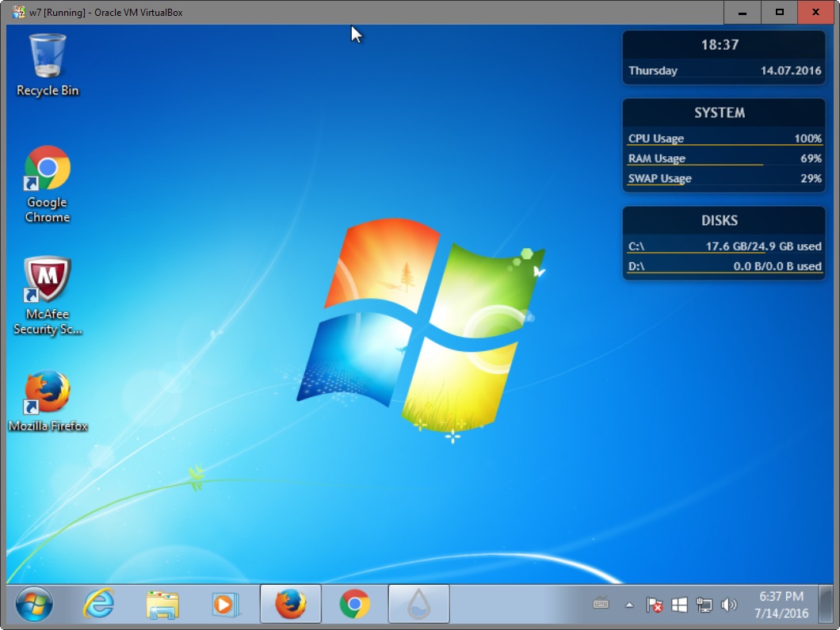Click the 14.07.2016 date in gadget
The width and height of the screenshot is (840, 630).
(x=791, y=71)
